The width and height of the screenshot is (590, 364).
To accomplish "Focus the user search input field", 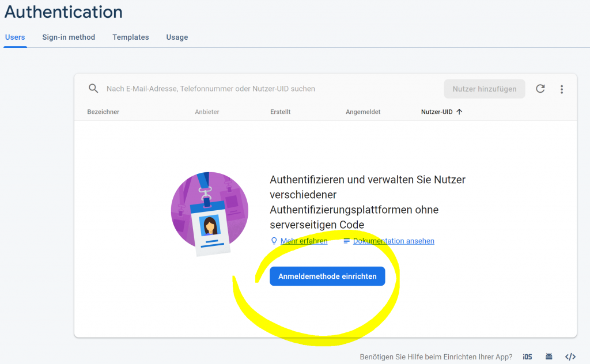I will [x=259, y=89].
